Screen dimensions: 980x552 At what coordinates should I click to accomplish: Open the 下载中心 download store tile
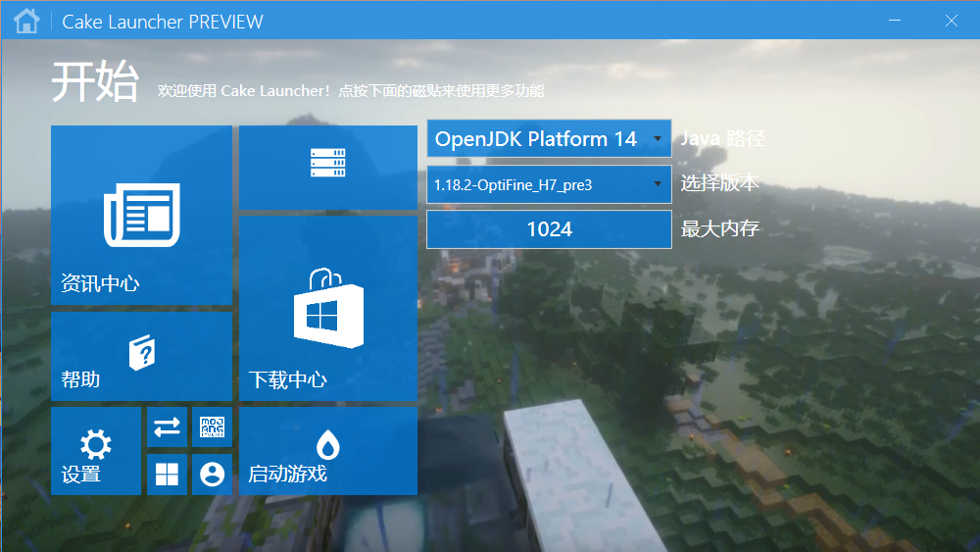point(328,308)
